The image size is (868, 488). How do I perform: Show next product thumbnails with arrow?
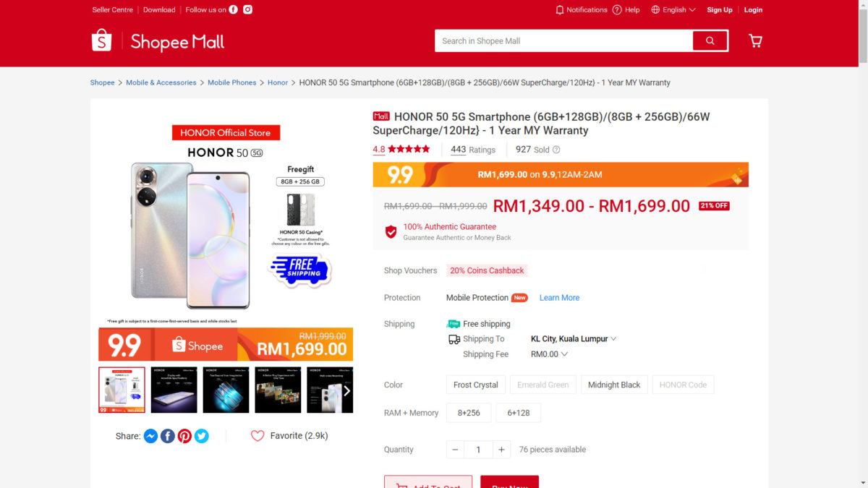(x=346, y=390)
